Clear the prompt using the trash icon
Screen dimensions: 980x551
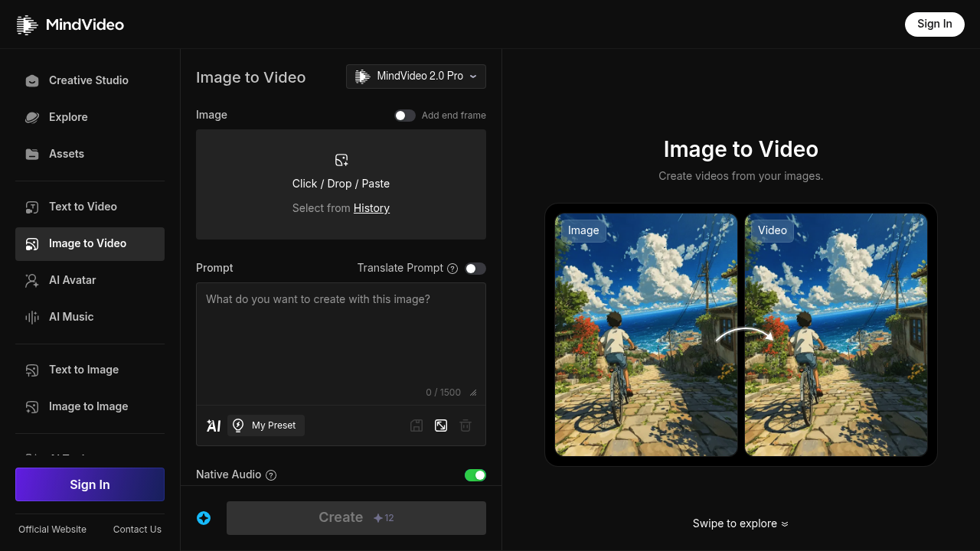465,425
